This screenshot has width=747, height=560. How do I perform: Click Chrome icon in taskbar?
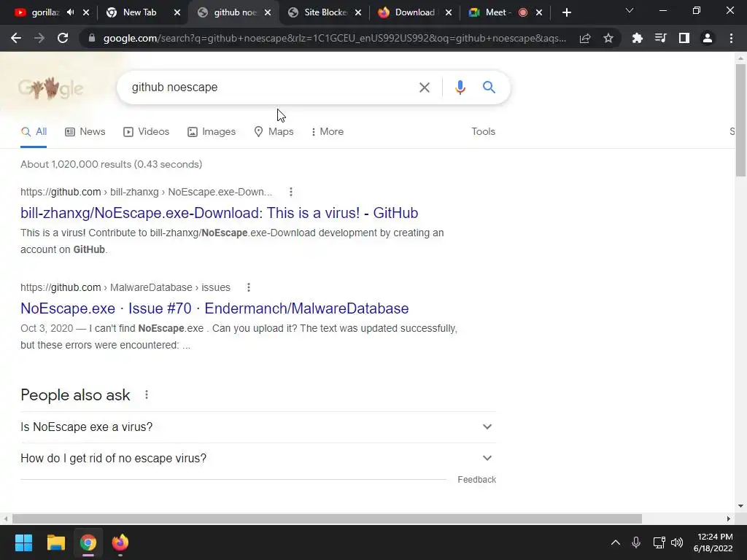tap(88, 542)
